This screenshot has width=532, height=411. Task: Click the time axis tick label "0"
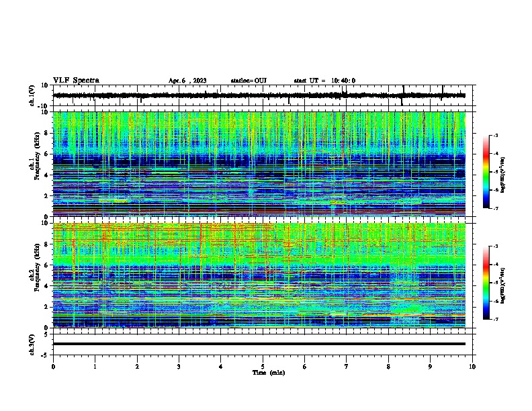[x=53, y=367]
